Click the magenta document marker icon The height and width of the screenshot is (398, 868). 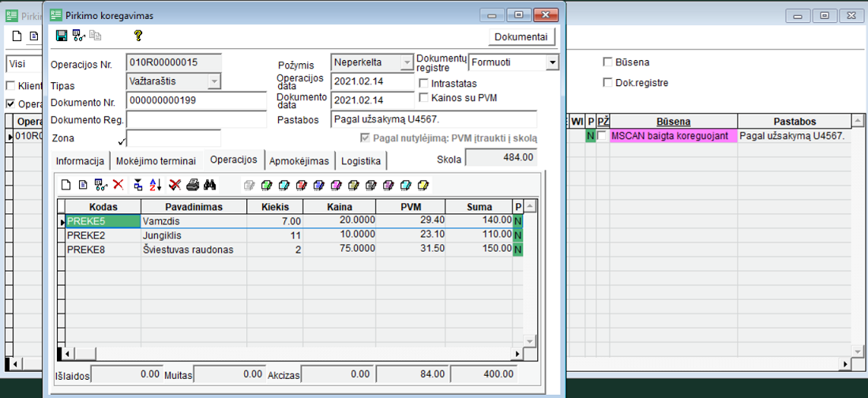tap(336, 185)
